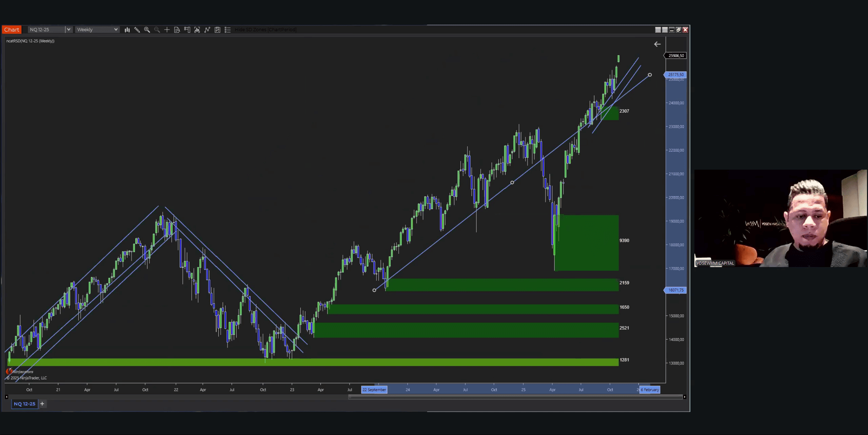Image resolution: width=868 pixels, height=435 pixels.
Task: Expand the NQ 12-25 instrument dropdown arrow
Action: coord(68,30)
